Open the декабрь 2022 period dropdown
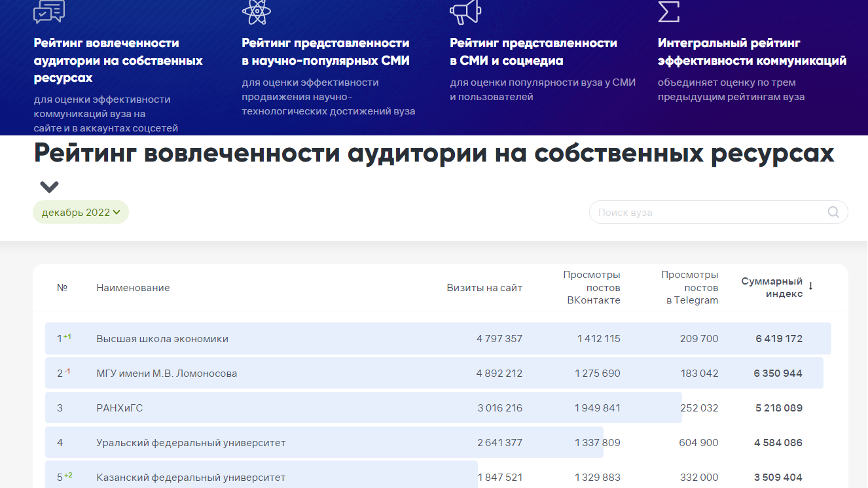868x488 pixels. click(x=81, y=212)
